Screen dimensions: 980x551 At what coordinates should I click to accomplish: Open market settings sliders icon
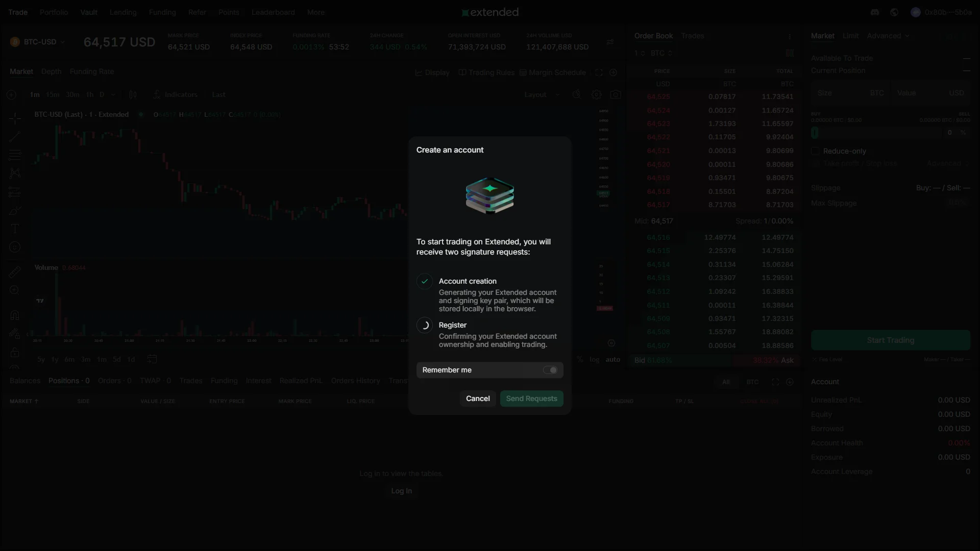(x=610, y=42)
